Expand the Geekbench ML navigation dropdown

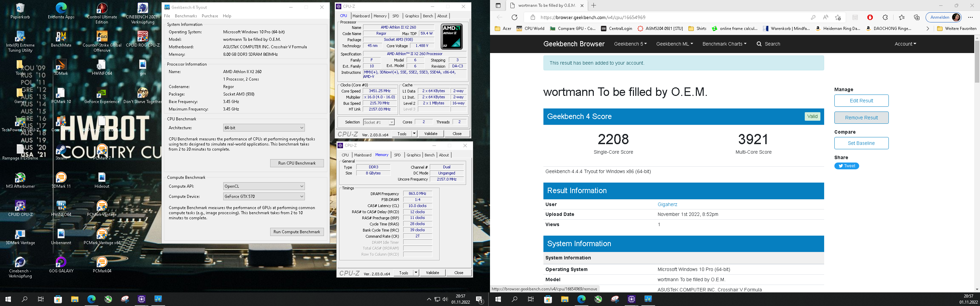click(674, 44)
